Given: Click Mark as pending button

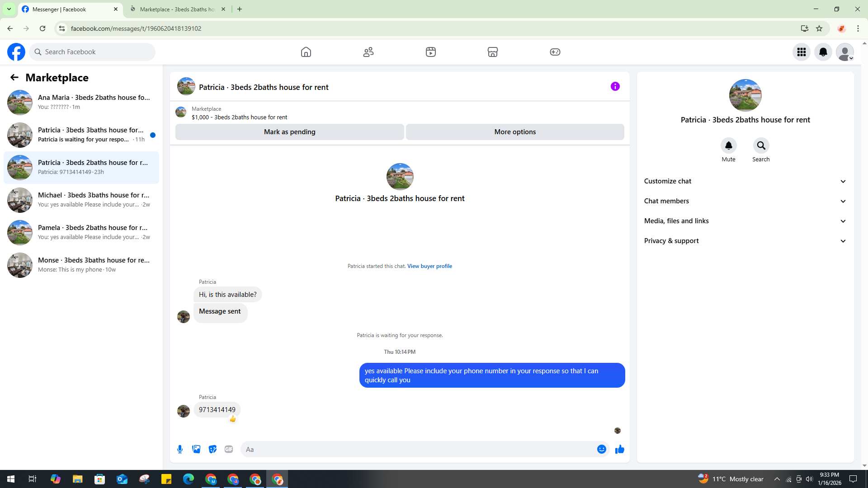Looking at the screenshot, I should click(x=289, y=132).
